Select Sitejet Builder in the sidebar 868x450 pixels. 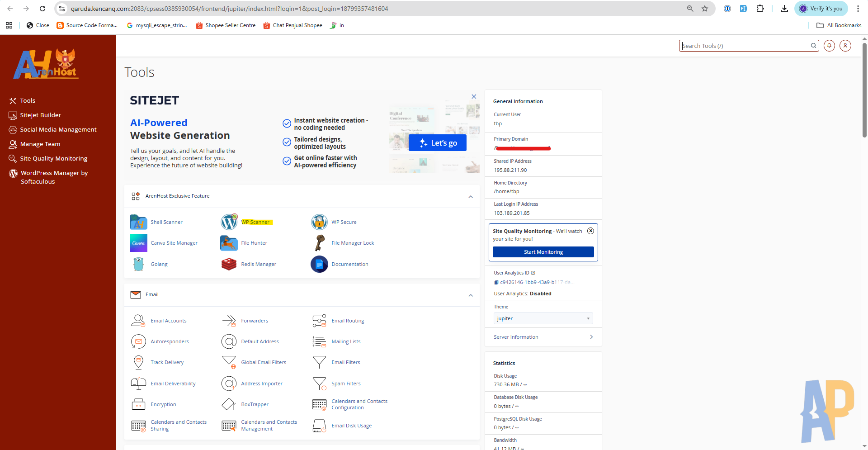coord(40,115)
